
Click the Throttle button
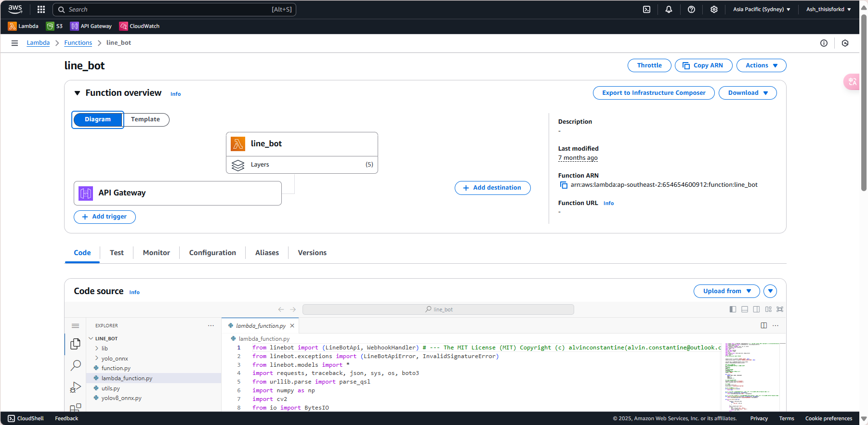[x=649, y=65]
